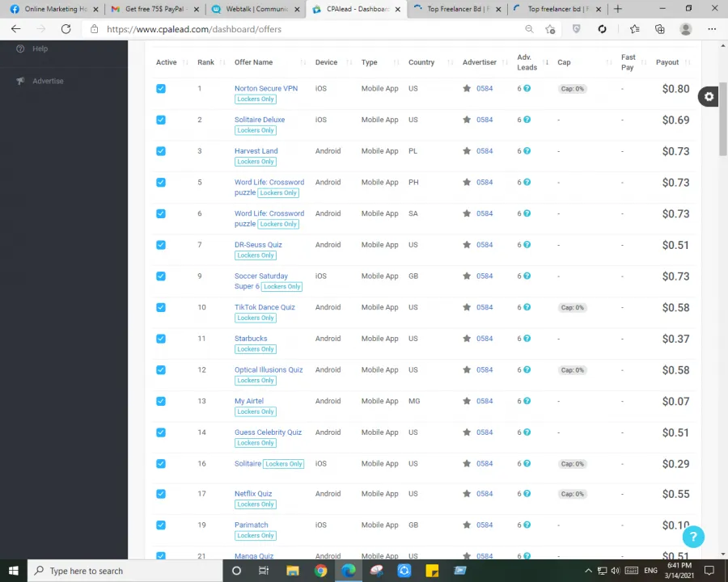Click the browser refresh button
728x582 pixels.
66,29
